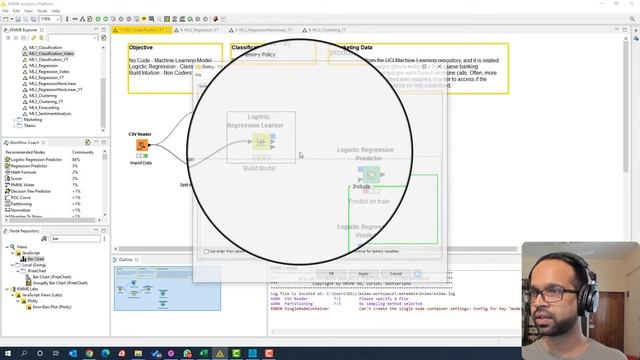Click the workflow canvas horizontal scrollbar

(318, 249)
